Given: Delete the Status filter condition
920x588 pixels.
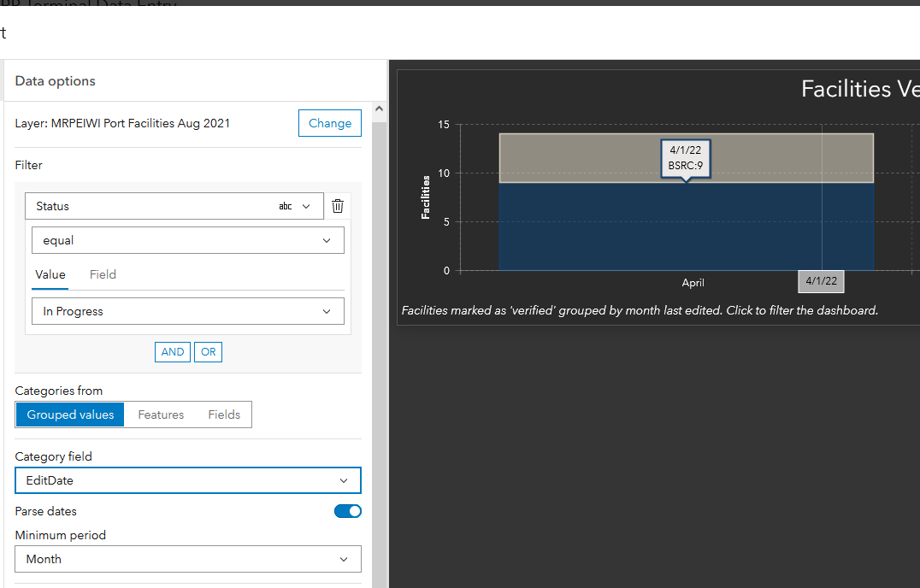Looking at the screenshot, I should tap(337, 205).
